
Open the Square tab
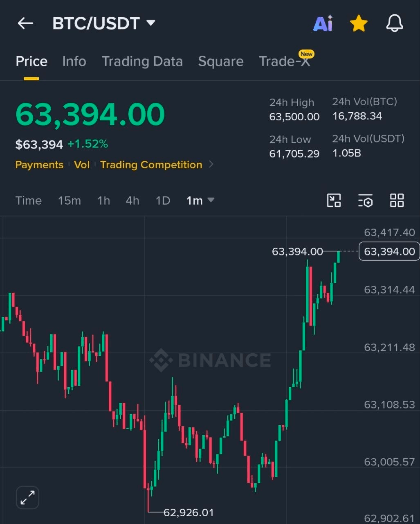tap(221, 61)
